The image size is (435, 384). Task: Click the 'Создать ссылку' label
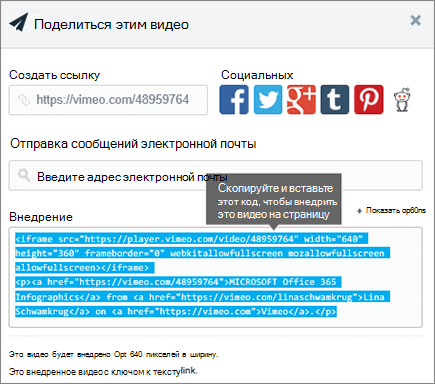pyautogui.click(x=54, y=75)
